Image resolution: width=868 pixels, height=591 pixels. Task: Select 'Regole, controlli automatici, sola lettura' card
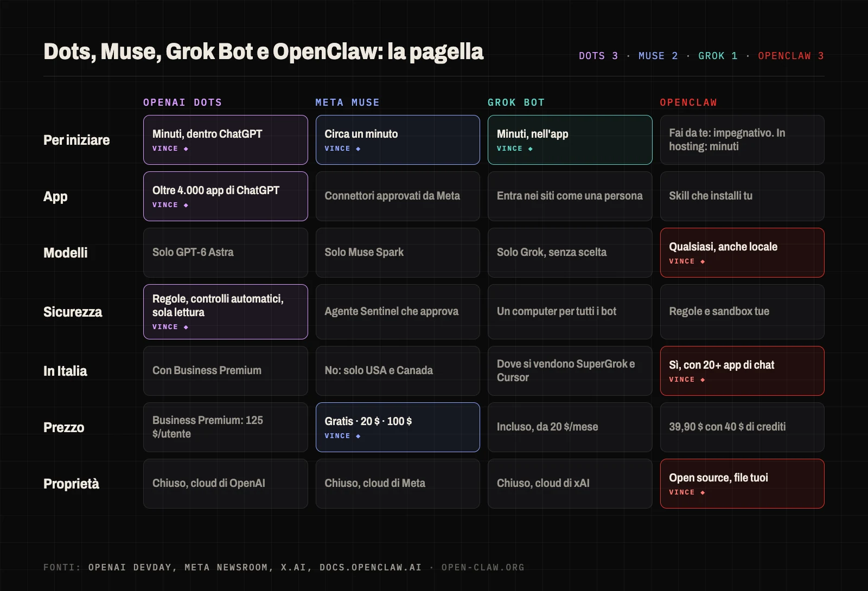click(226, 312)
